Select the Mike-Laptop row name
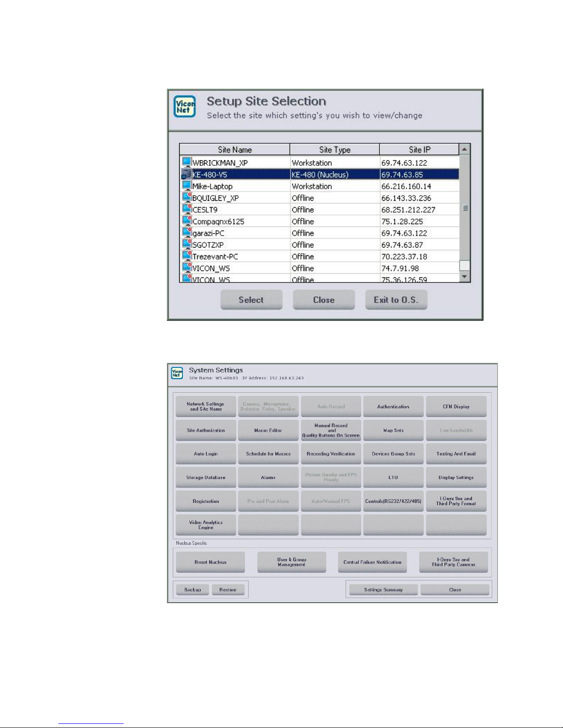Viewport: 563px width, 728px height. (x=212, y=186)
